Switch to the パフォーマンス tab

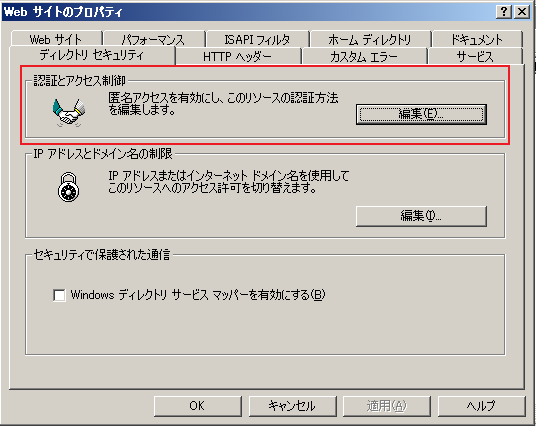click(153, 39)
